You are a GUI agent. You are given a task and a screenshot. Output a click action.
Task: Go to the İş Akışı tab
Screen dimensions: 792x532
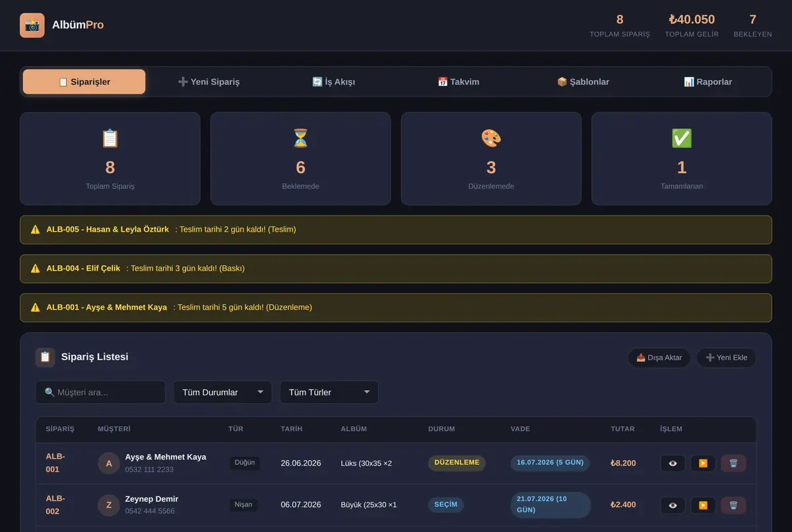[333, 82]
